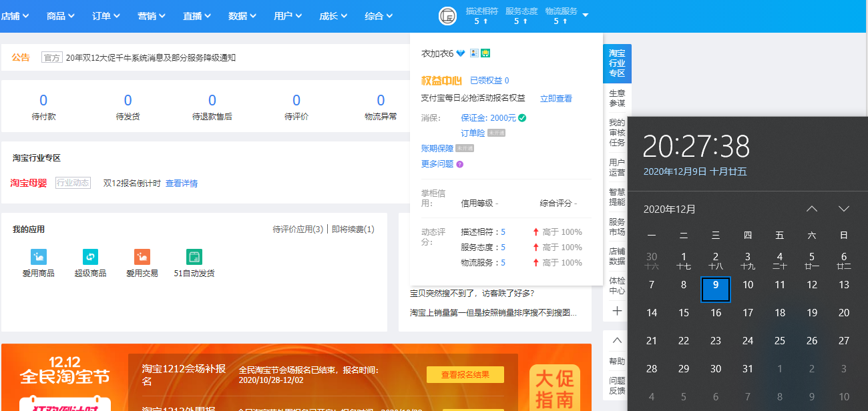Open the 成长 dropdown menu
The image size is (868, 411).
[333, 16]
